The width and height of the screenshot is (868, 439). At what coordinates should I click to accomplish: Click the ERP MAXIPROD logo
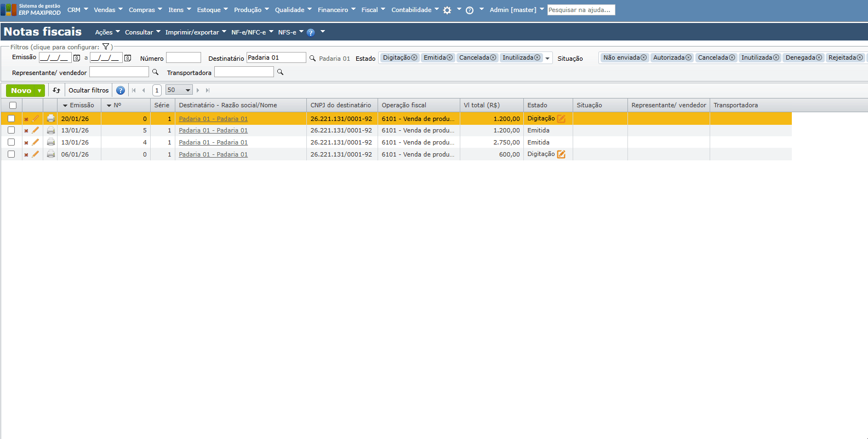(31, 9)
